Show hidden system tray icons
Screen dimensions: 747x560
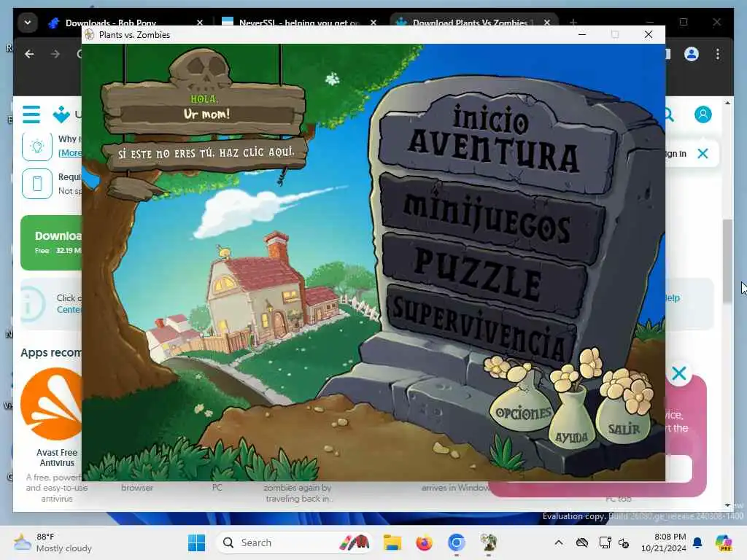pos(559,542)
